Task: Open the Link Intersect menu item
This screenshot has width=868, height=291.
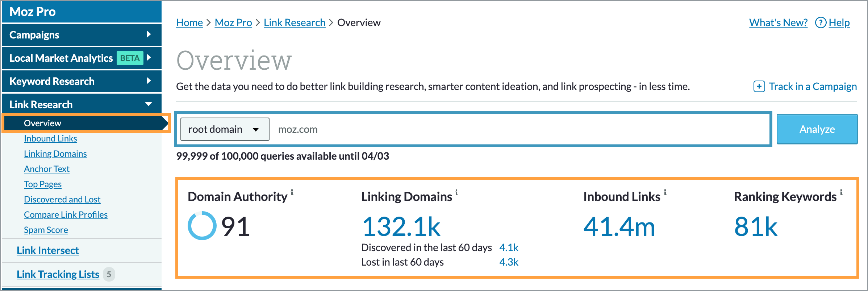Action: pos(47,250)
